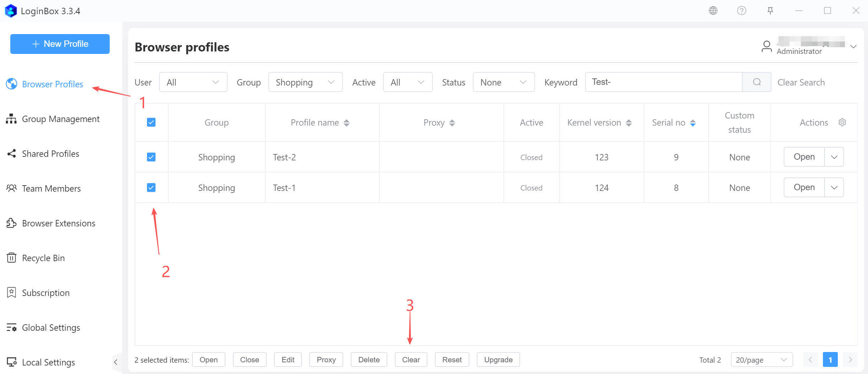Open table column settings gear icon

(842, 122)
